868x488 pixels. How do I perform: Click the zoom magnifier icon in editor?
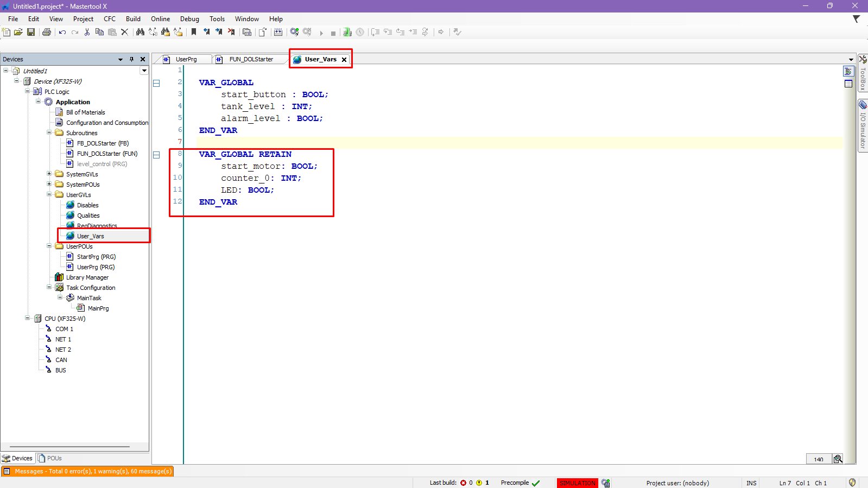838,459
